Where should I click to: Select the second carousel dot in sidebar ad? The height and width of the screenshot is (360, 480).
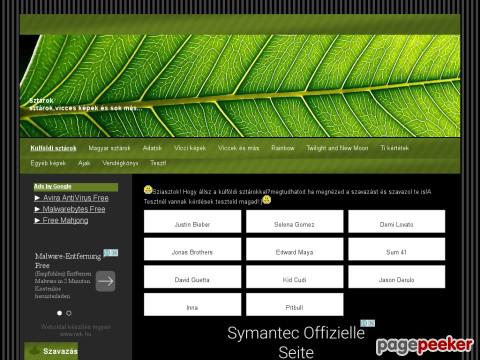click(x=69, y=313)
